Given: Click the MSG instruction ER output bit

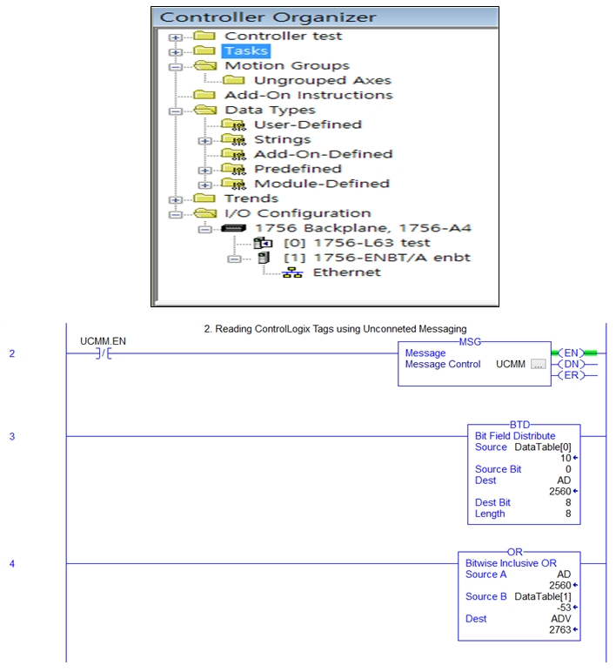Looking at the screenshot, I should click(x=571, y=375).
